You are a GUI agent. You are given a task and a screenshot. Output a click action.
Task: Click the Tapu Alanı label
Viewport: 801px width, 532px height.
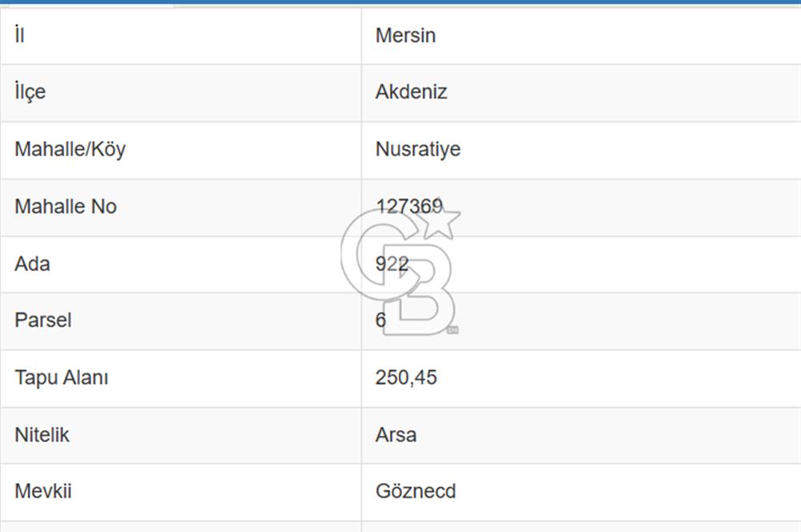pyautogui.click(x=61, y=377)
